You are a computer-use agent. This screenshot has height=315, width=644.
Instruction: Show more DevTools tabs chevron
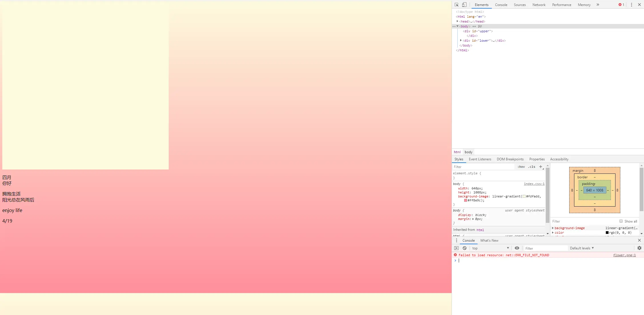[598, 5]
